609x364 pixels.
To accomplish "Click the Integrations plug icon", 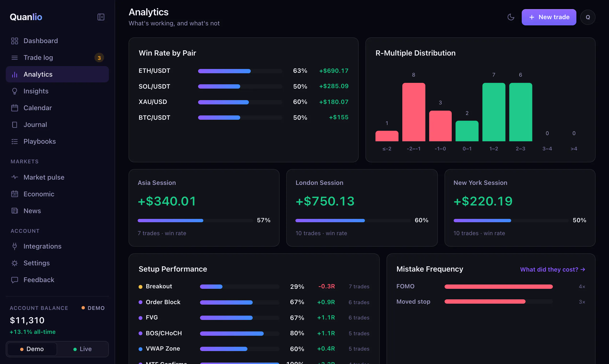I will [14, 246].
